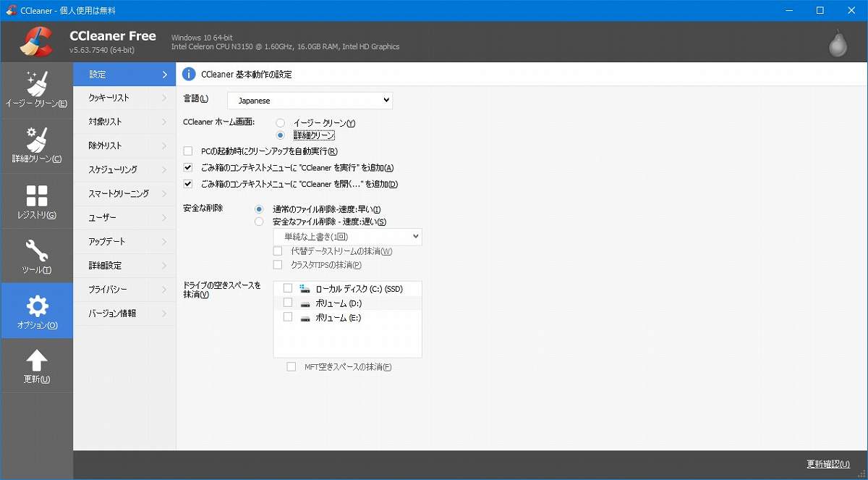Toggle MFT空きスペースの抹消 checkbox
This screenshot has width=868, height=480.
[x=292, y=367]
